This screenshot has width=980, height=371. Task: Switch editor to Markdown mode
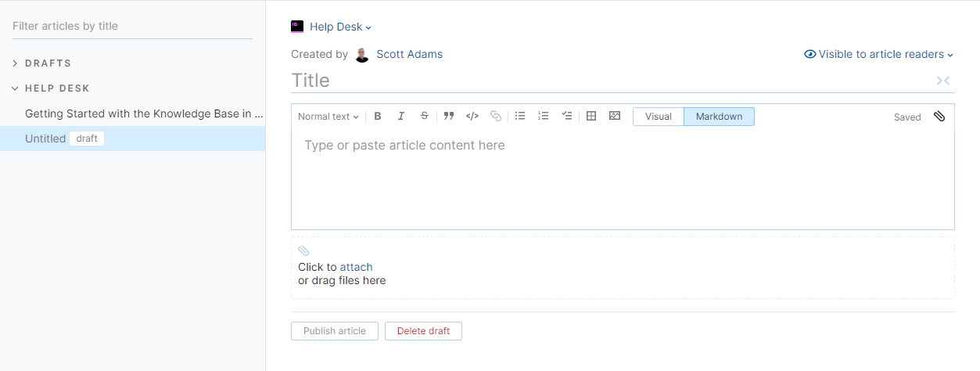(x=719, y=117)
